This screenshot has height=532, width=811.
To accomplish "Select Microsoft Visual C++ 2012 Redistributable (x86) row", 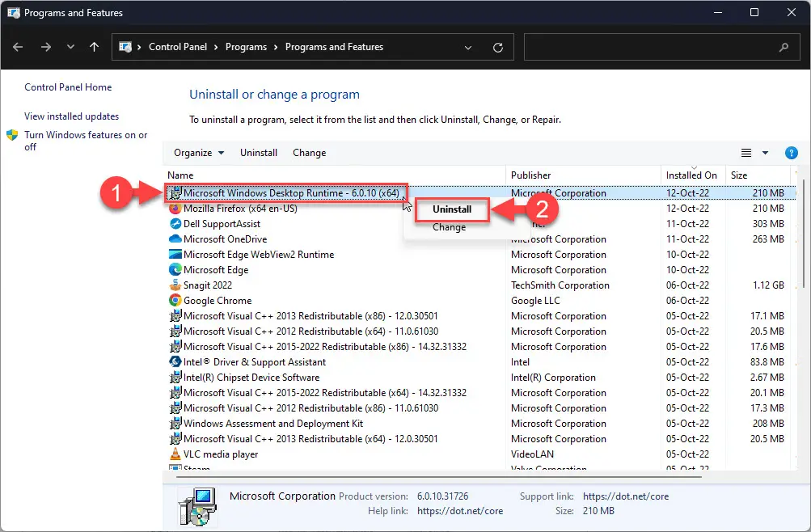I will point(481,408).
